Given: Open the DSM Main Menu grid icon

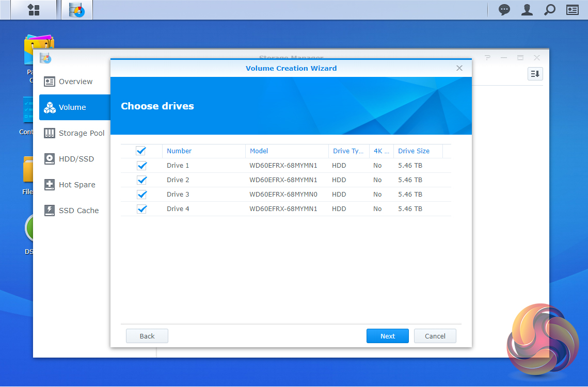Looking at the screenshot, I should [x=34, y=10].
